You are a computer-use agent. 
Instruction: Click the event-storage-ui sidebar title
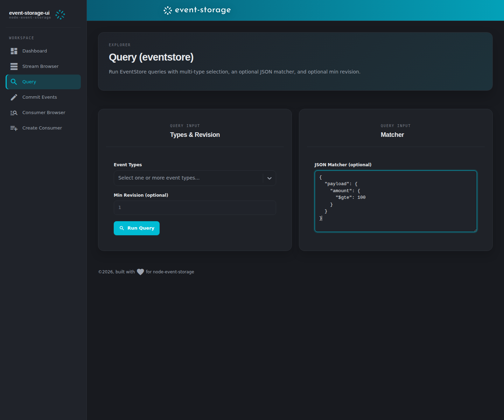(29, 13)
